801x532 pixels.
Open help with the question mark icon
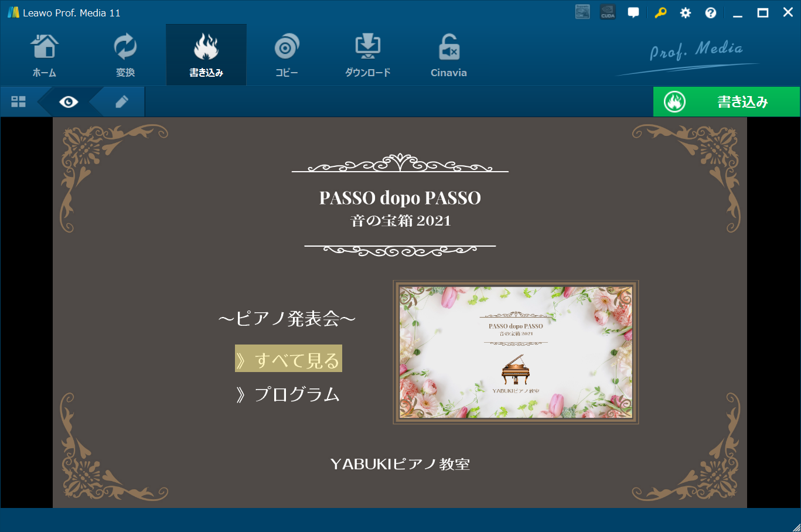[710, 12]
